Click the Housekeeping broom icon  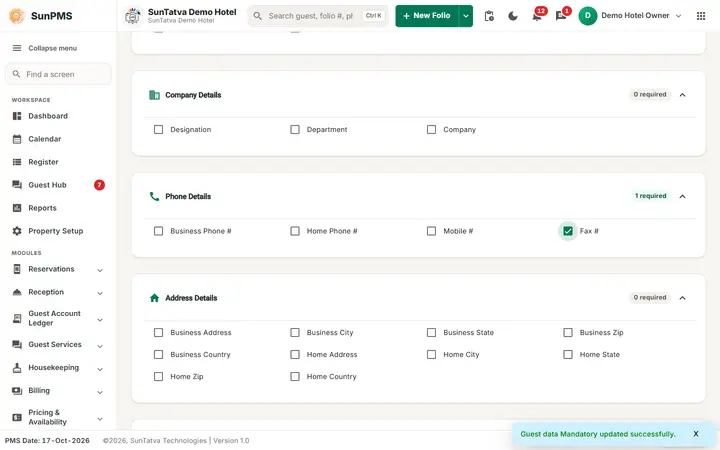[x=17, y=367]
